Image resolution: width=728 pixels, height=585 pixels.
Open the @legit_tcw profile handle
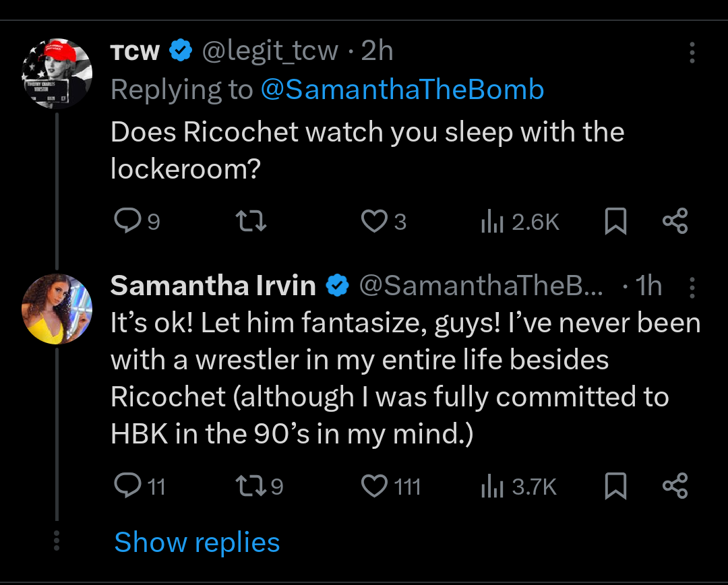point(271,51)
